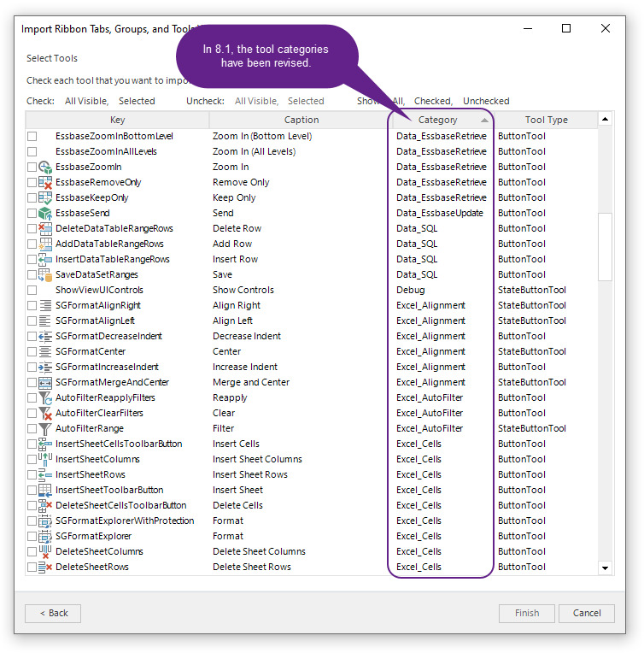Click the Finish button
Image resolution: width=644 pixels, height=653 pixels.
(x=527, y=614)
